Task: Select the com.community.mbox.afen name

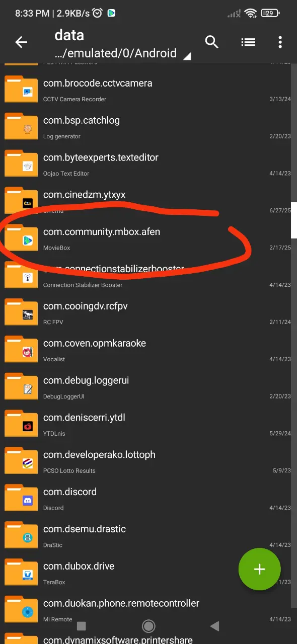Action: pos(102,232)
